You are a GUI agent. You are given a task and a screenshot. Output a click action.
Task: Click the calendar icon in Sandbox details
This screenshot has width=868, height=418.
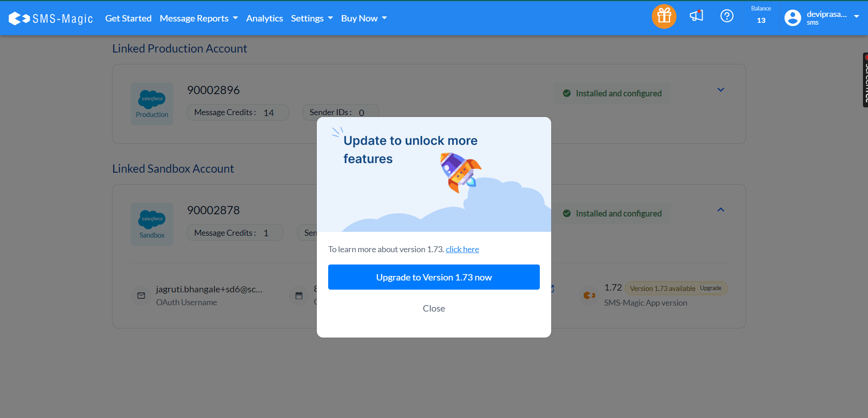[299, 296]
